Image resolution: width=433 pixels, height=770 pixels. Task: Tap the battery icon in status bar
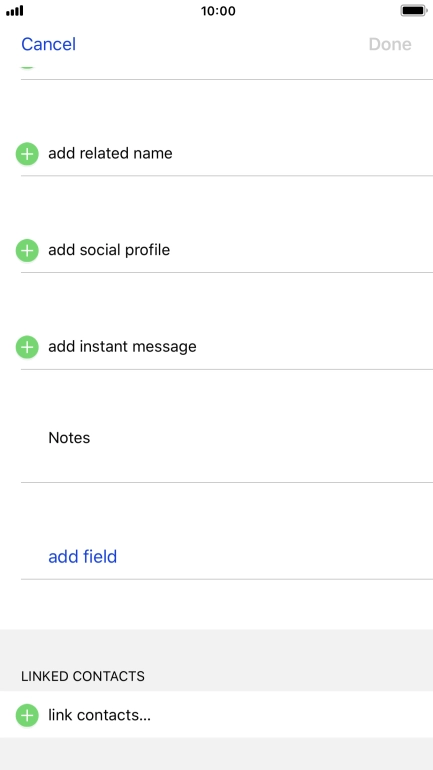[414, 10]
